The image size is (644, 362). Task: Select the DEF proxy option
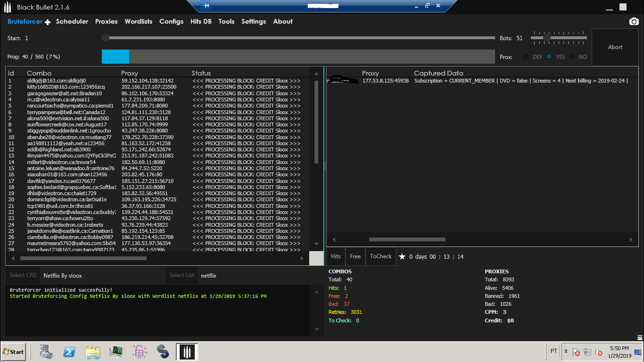[x=526, y=57]
